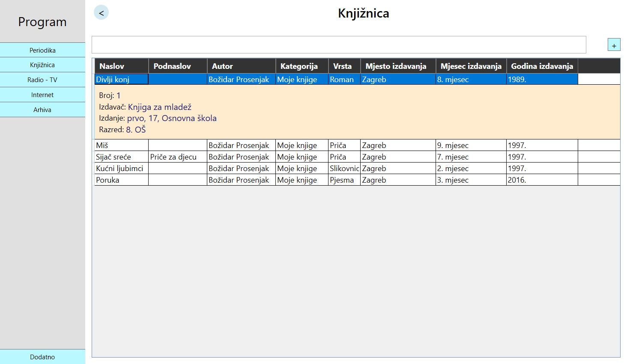Click the 'Broj: 1' detail line
Image resolution: width=627 pixels, height=364 pixels.
point(110,95)
